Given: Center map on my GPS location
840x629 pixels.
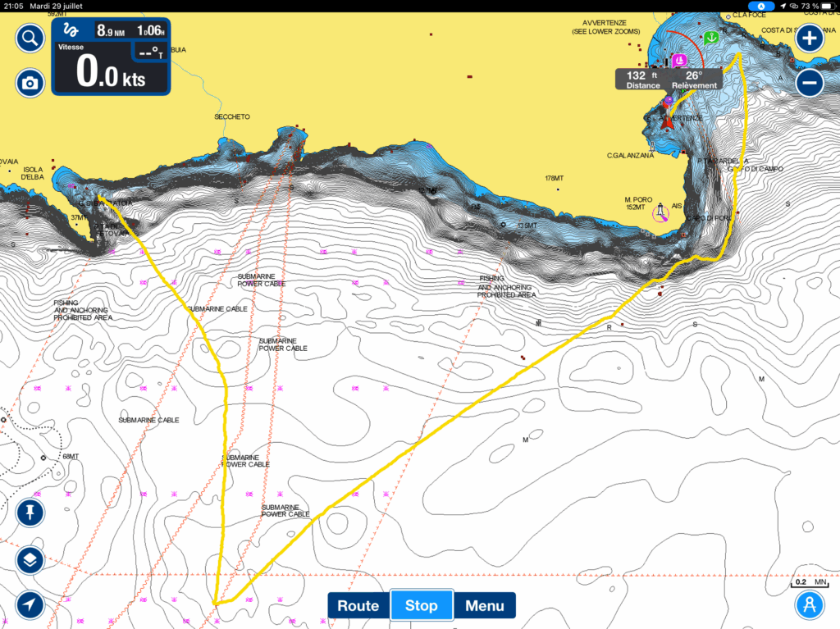Looking at the screenshot, I should point(30,605).
